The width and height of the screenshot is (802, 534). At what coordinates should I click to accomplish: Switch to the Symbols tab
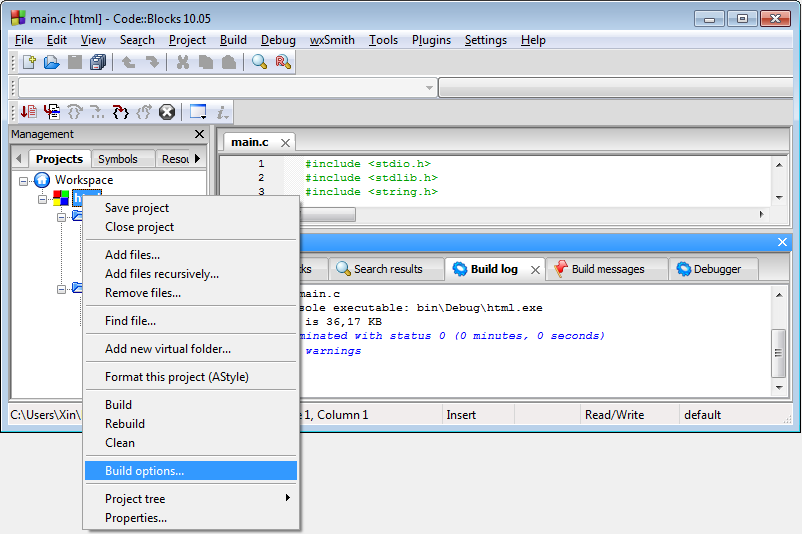pos(118,159)
